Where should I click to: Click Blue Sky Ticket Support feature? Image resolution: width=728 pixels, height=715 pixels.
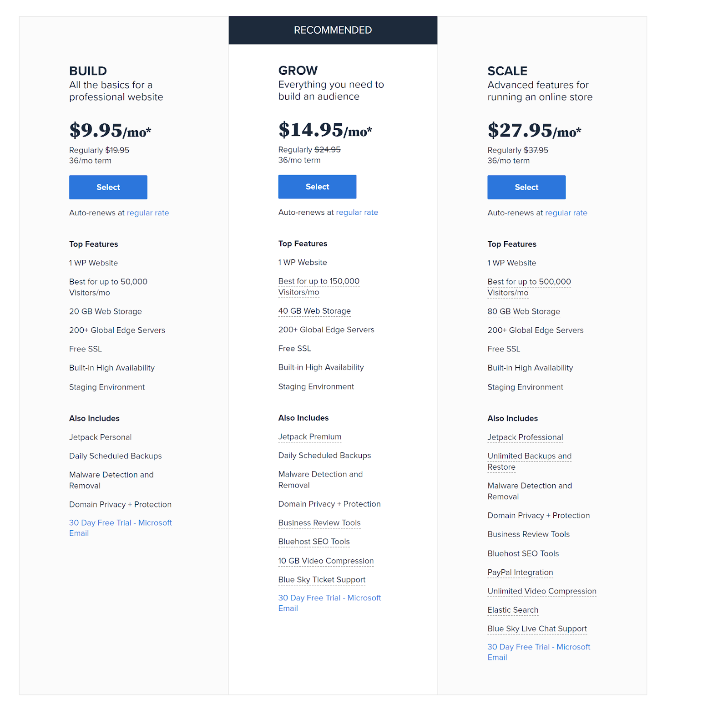322,579
